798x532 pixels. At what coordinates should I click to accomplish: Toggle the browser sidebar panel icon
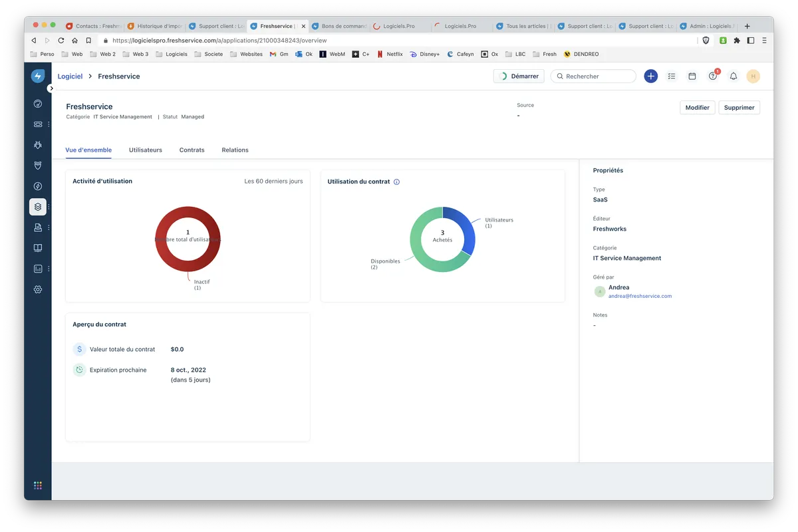pyautogui.click(x=751, y=40)
